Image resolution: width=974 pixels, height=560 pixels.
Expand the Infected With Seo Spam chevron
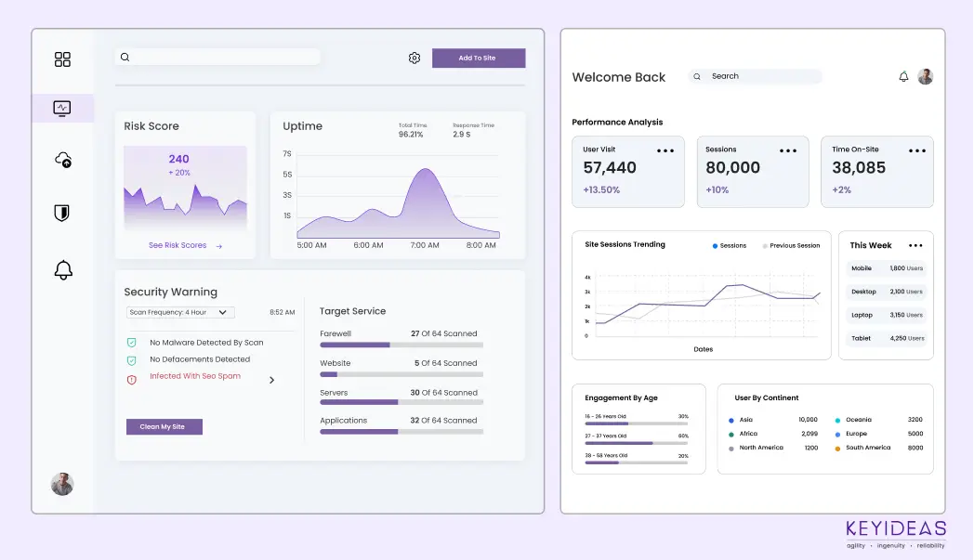pyautogui.click(x=271, y=380)
